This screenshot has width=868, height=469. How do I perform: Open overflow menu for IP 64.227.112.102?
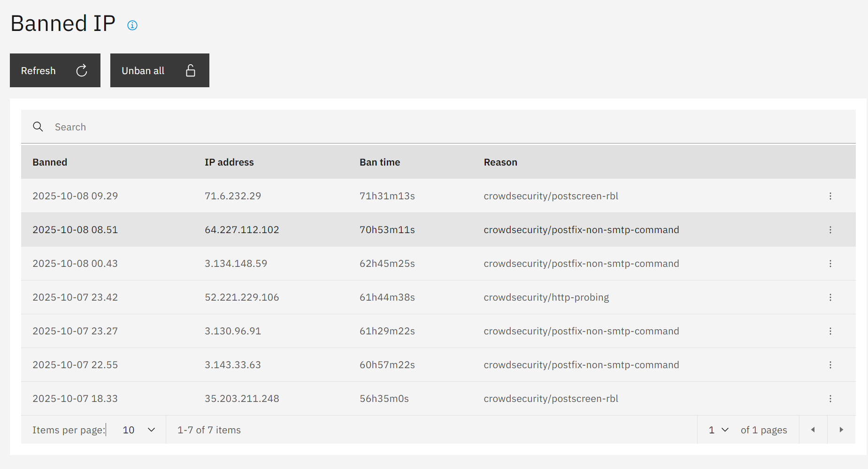(830, 230)
